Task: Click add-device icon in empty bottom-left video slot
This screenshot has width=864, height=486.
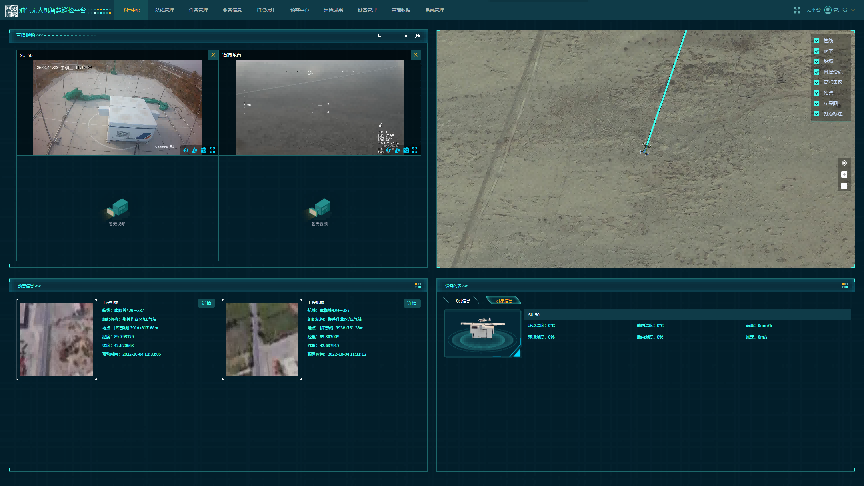Action: click(118, 208)
